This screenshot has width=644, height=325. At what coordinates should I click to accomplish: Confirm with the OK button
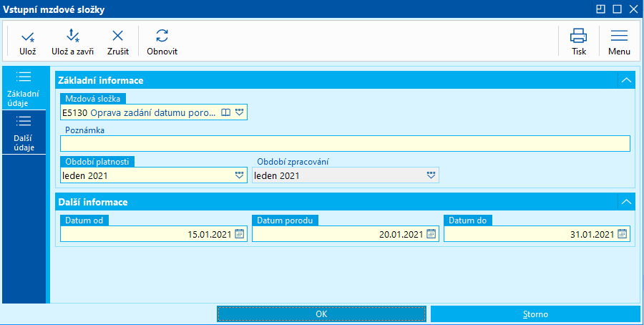pyautogui.click(x=321, y=314)
